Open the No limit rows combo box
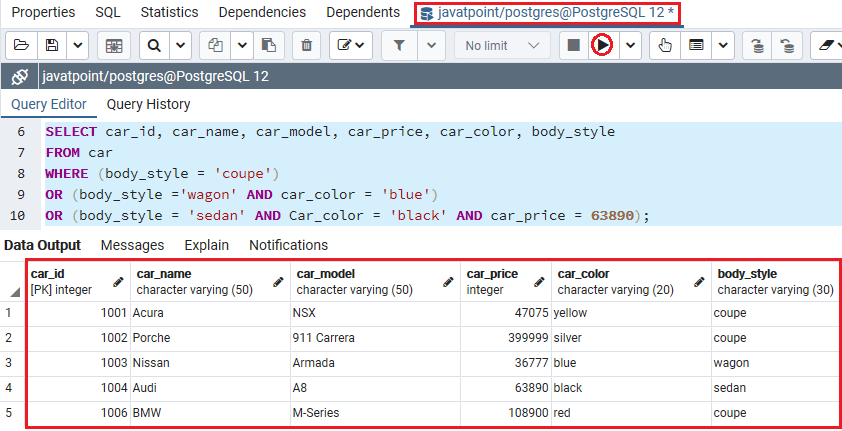The image size is (842, 431). (x=503, y=46)
